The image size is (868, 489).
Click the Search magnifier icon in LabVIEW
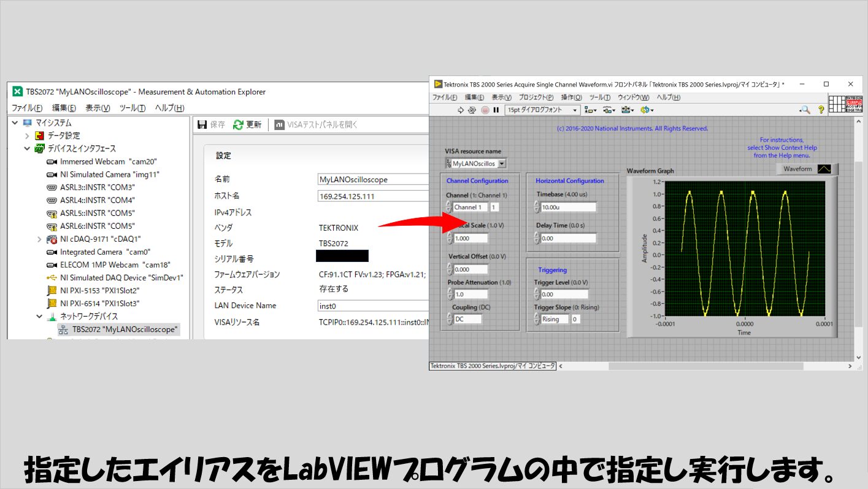point(805,110)
